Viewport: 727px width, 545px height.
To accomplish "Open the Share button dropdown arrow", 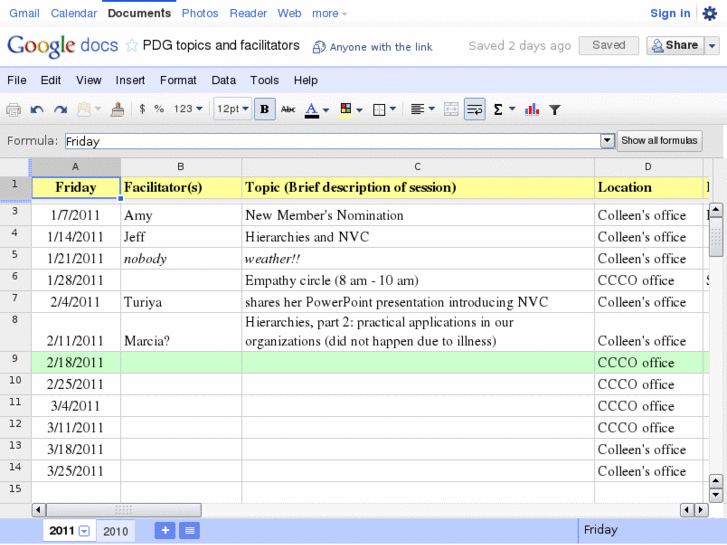I will point(712,46).
